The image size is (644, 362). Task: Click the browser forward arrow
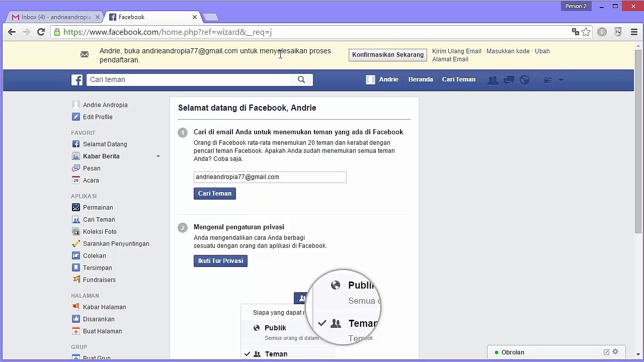pyautogui.click(x=26, y=32)
